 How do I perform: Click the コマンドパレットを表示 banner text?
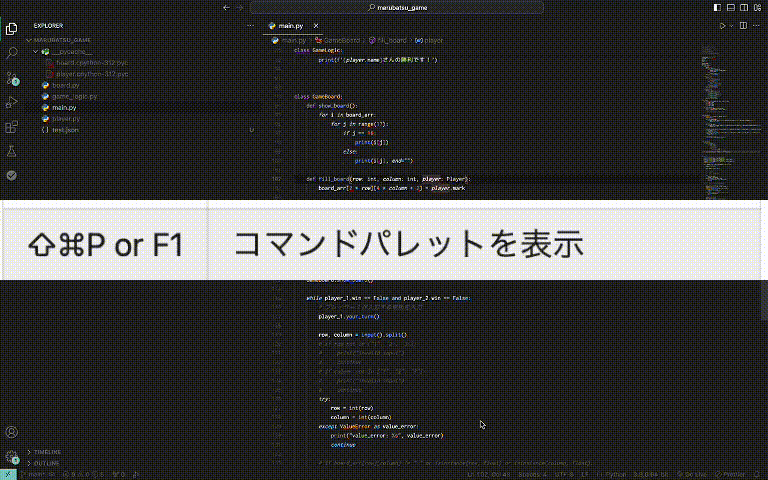click(409, 244)
